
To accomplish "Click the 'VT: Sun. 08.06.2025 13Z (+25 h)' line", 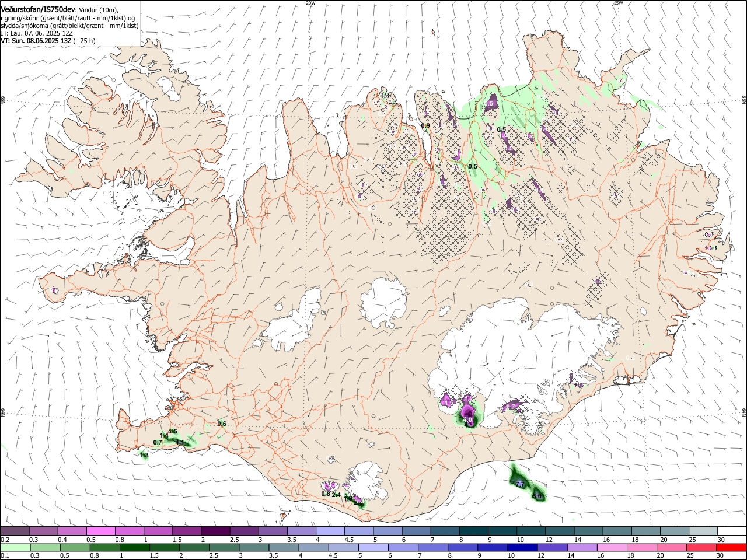I will click(x=48, y=41).
